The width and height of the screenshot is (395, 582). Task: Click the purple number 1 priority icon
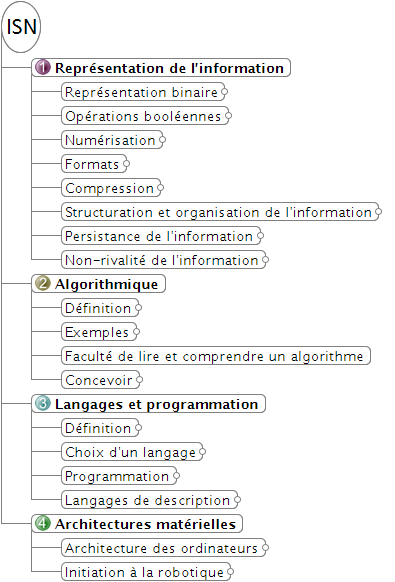click(43, 68)
